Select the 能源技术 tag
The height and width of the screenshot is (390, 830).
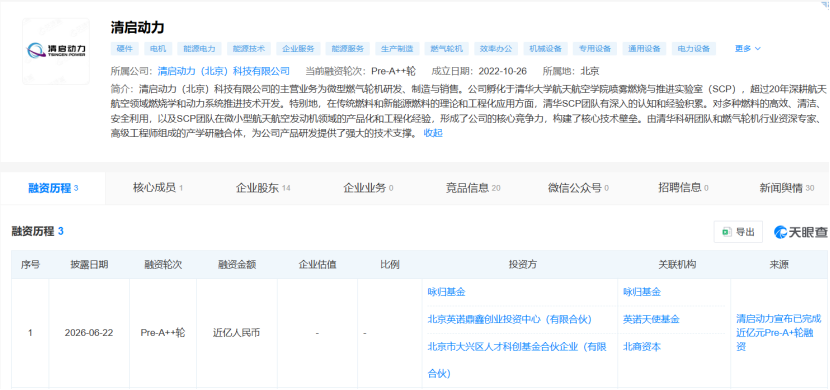tap(249, 49)
